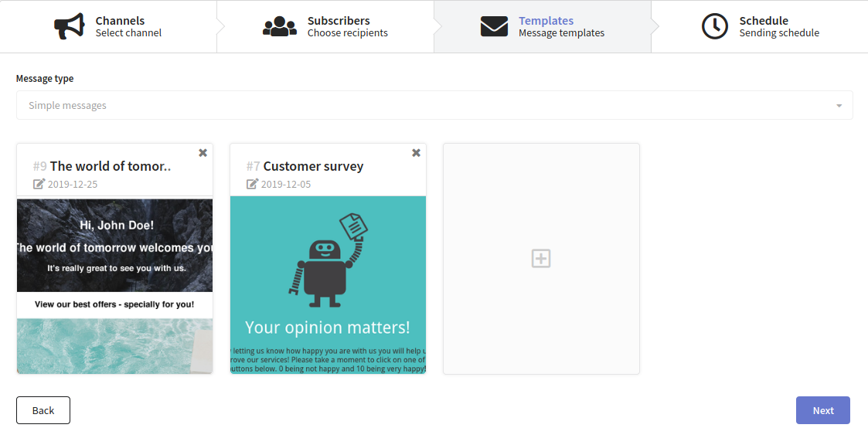The image size is (868, 445).
Task: Select the Templates step label
Action: point(546,21)
